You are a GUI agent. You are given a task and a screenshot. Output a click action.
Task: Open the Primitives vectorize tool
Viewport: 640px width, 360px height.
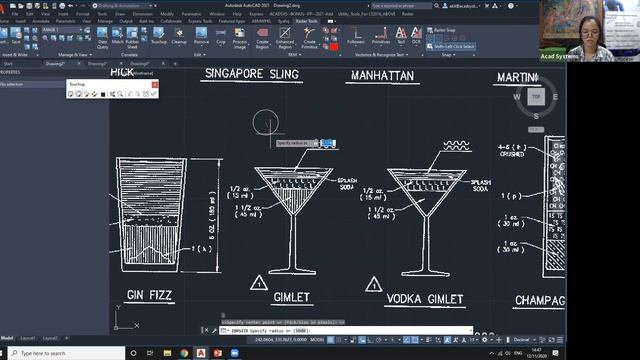click(381, 36)
